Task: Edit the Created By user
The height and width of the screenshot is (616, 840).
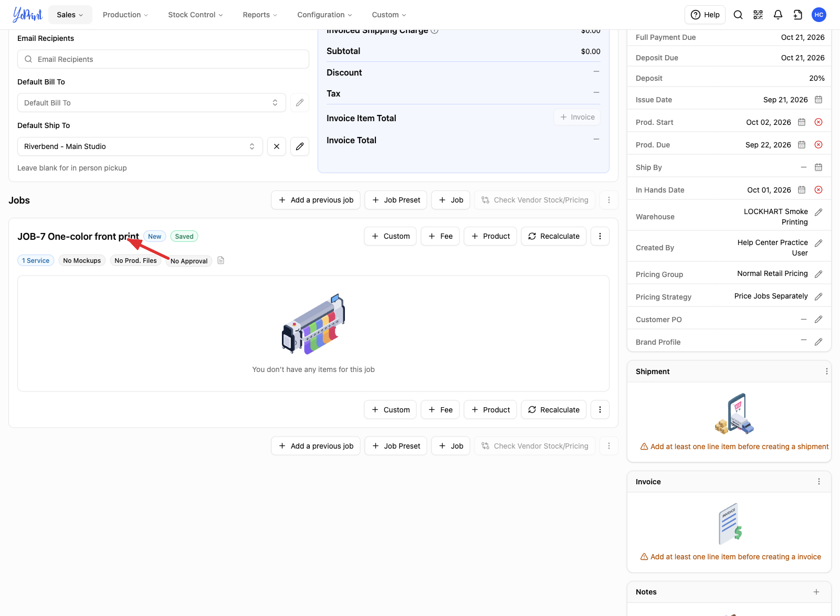Action: (818, 243)
